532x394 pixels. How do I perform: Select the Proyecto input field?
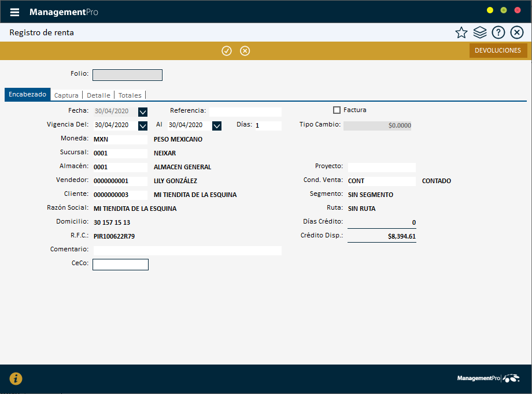[382, 168]
